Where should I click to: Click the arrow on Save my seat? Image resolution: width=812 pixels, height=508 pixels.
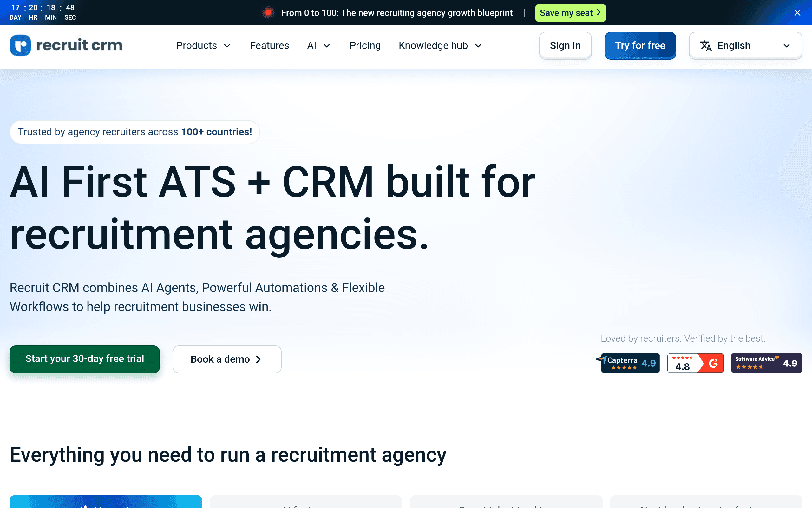pos(599,12)
